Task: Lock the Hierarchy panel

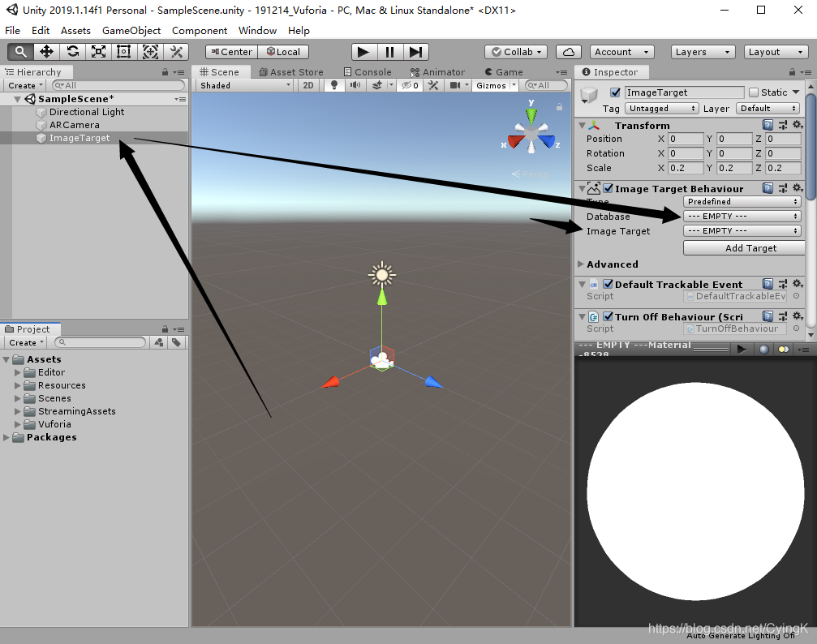Action: pos(166,72)
